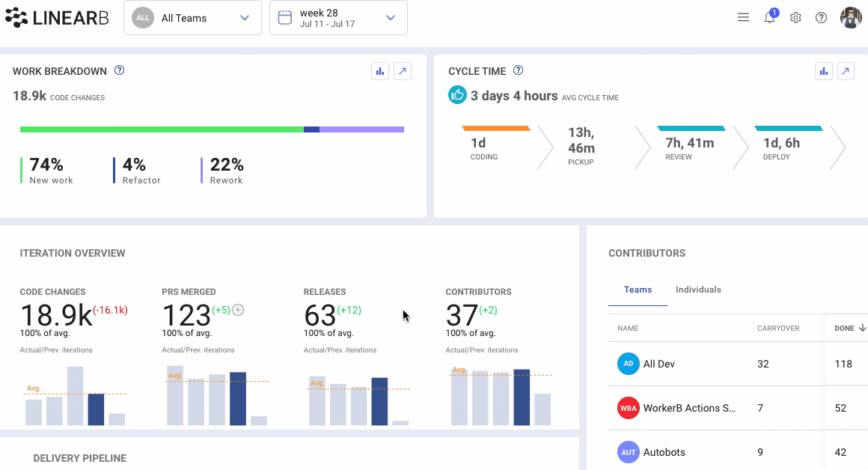Expand Work Breakdown with arrow icon
The width and height of the screenshot is (868, 470).
click(403, 71)
